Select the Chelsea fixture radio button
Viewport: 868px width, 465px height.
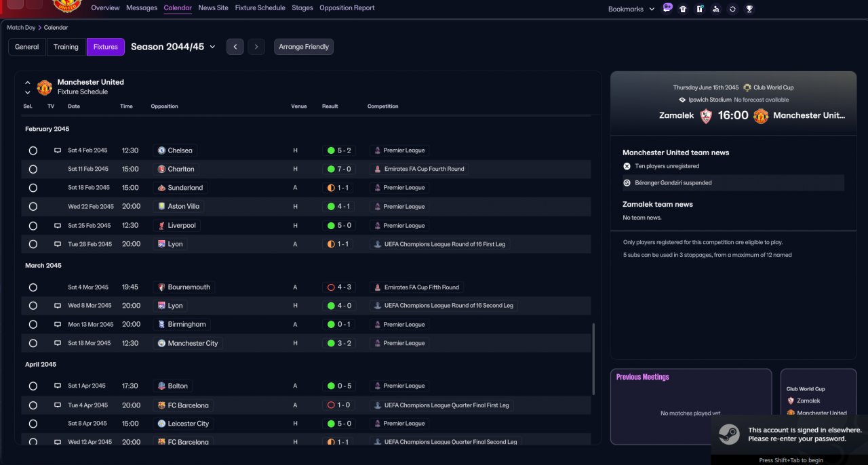pyautogui.click(x=33, y=150)
